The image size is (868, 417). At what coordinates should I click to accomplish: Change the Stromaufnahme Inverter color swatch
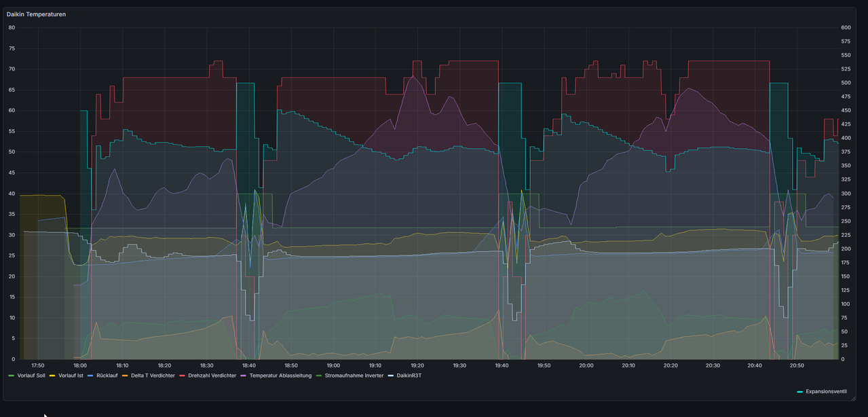[x=319, y=376]
